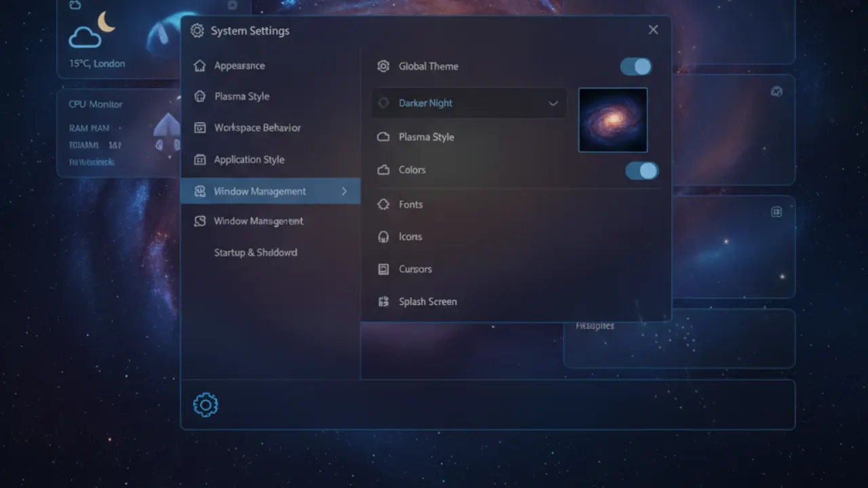Open the Startup & Shutdown category

pyautogui.click(x=256, y=252)
